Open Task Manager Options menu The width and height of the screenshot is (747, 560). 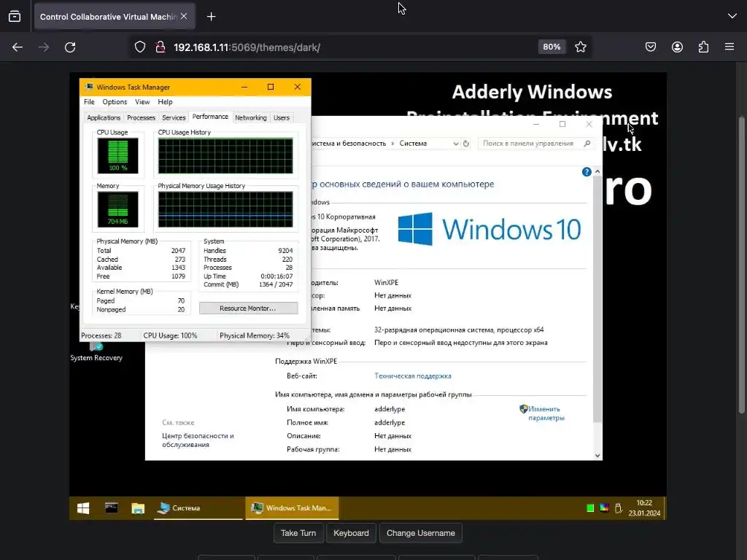[115, 102]
